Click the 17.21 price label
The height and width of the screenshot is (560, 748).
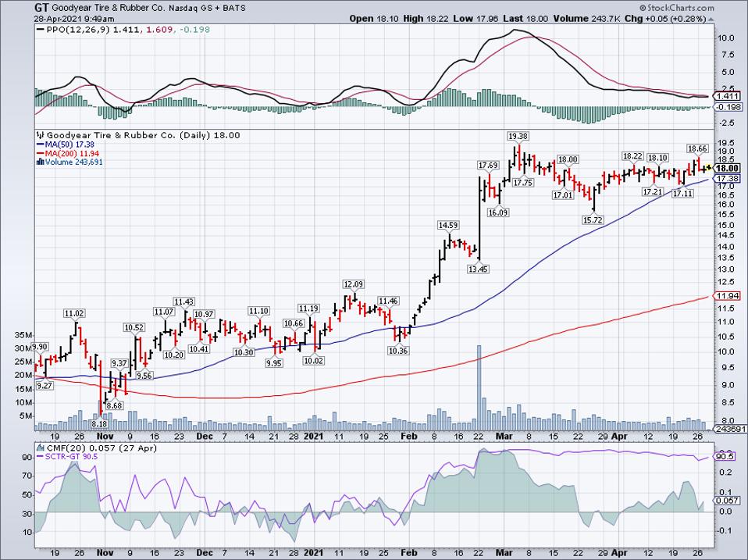(653, 192)
